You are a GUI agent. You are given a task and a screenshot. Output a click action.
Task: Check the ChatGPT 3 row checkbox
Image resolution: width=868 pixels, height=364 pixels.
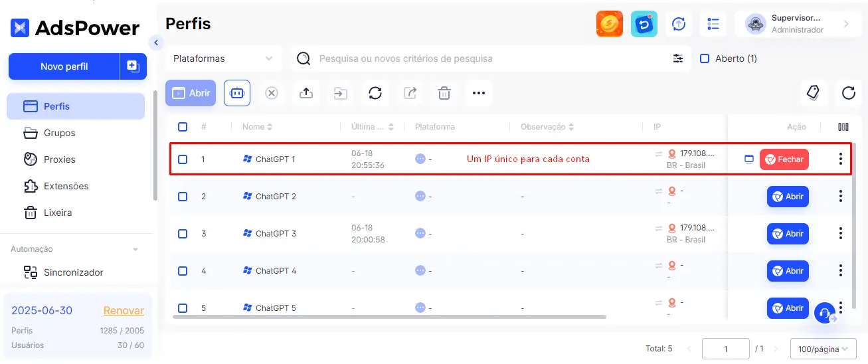[x=183, y=234]
